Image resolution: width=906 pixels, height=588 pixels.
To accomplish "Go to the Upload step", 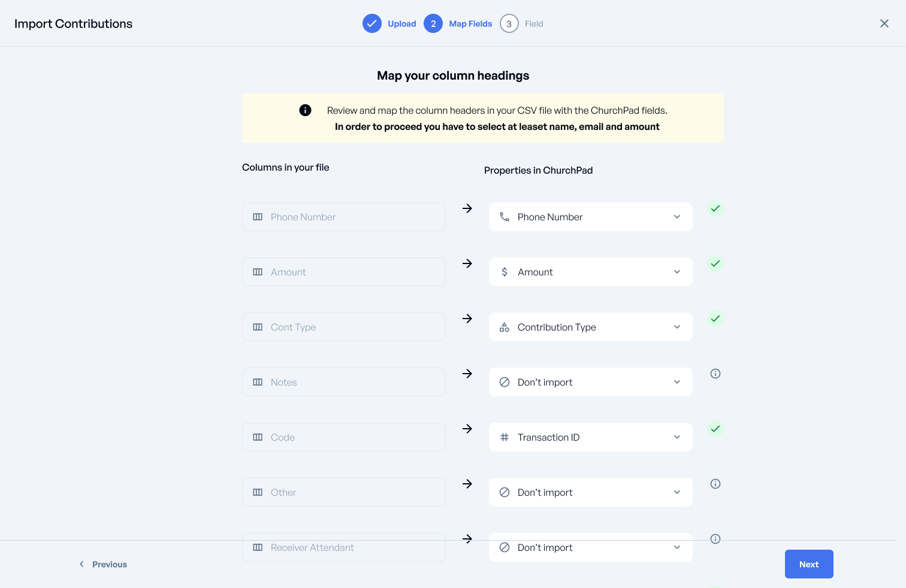I will tap(389, 24).
